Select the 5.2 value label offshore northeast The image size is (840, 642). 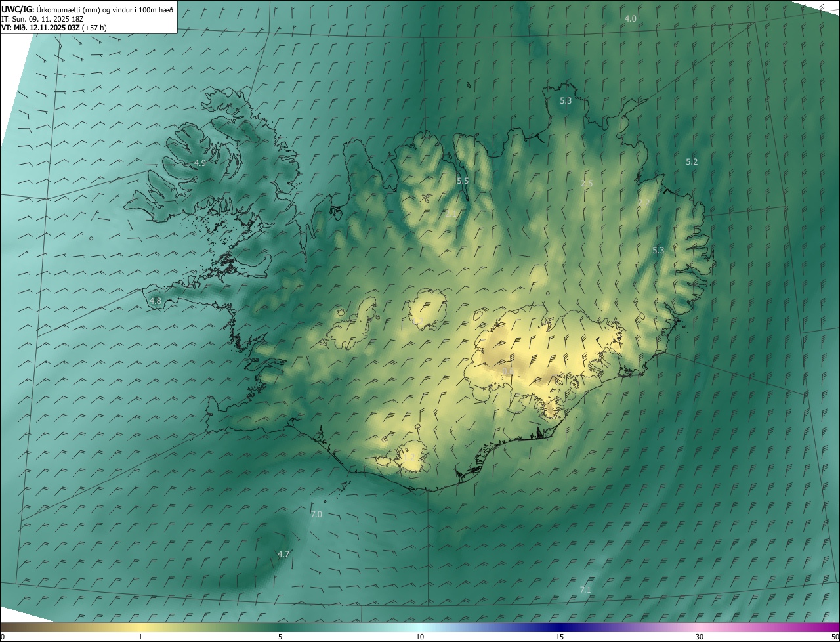692,161
